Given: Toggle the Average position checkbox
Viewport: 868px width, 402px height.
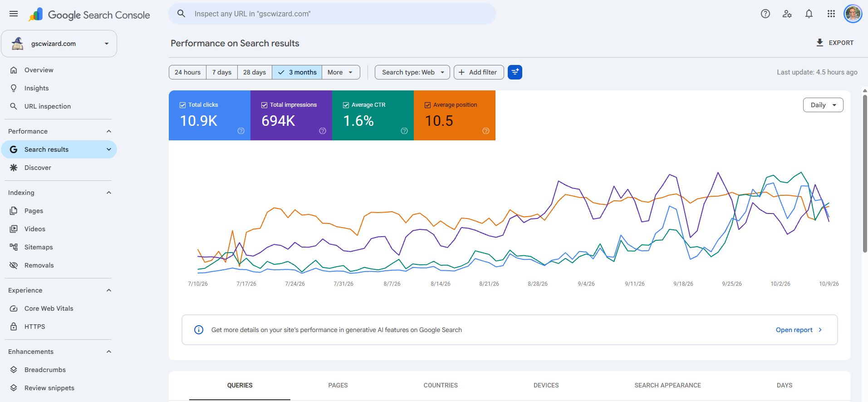Looking at the screenshot, I should click(x=427, y=105).
